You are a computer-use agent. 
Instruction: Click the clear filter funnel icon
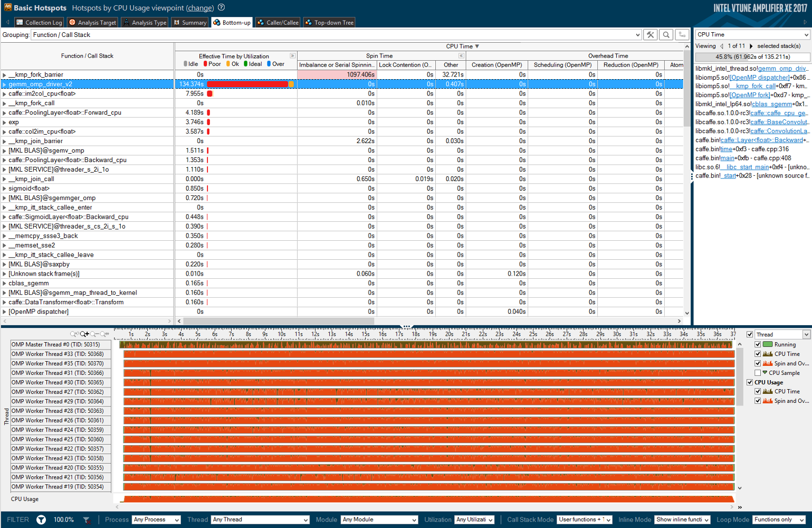[x=87, y=520]
